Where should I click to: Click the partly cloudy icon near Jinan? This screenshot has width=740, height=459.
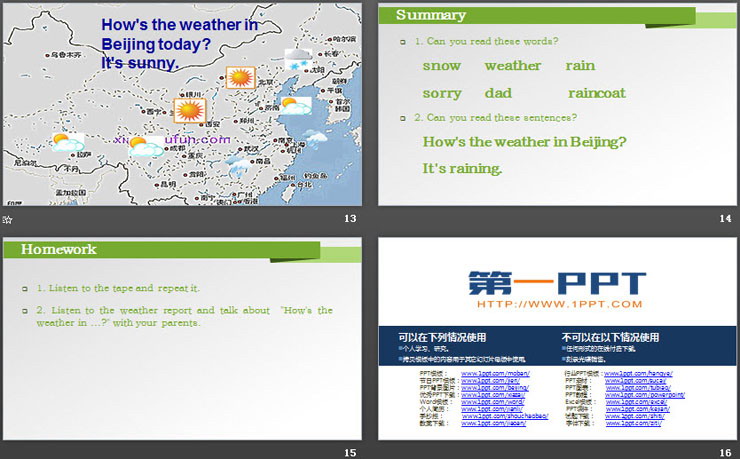point(295,105)
